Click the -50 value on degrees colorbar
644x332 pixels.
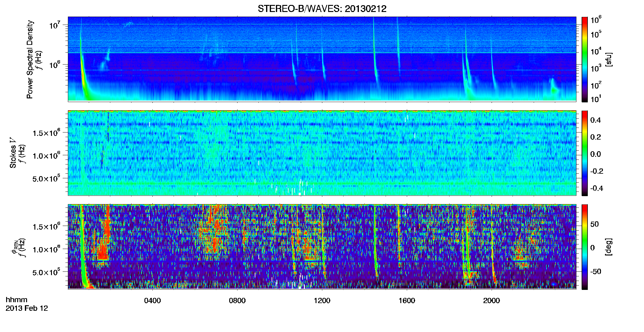pyautogui.click(x=596, y=271)
